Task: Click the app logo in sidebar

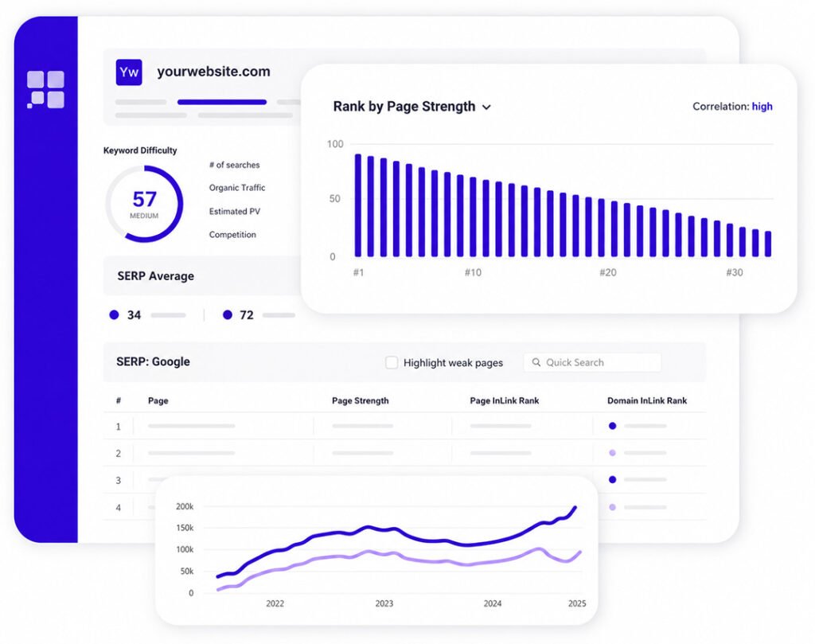Action: coord(45,89)
